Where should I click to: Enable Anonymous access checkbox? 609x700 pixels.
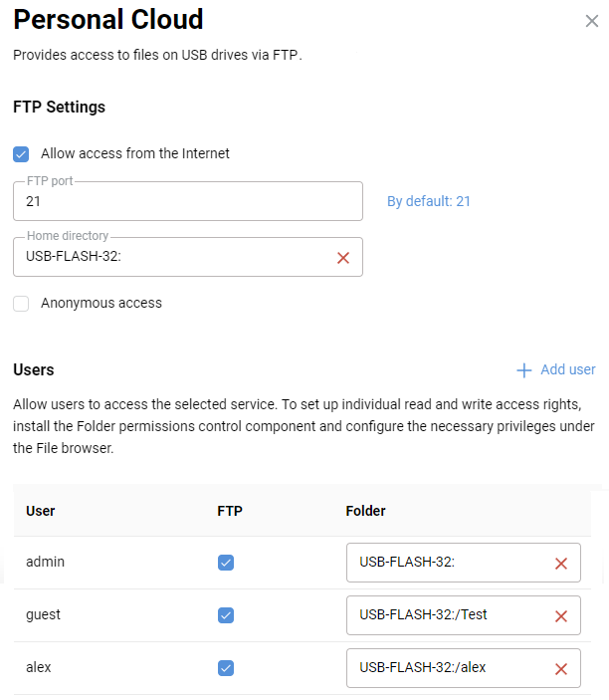[x=21, y=304]
